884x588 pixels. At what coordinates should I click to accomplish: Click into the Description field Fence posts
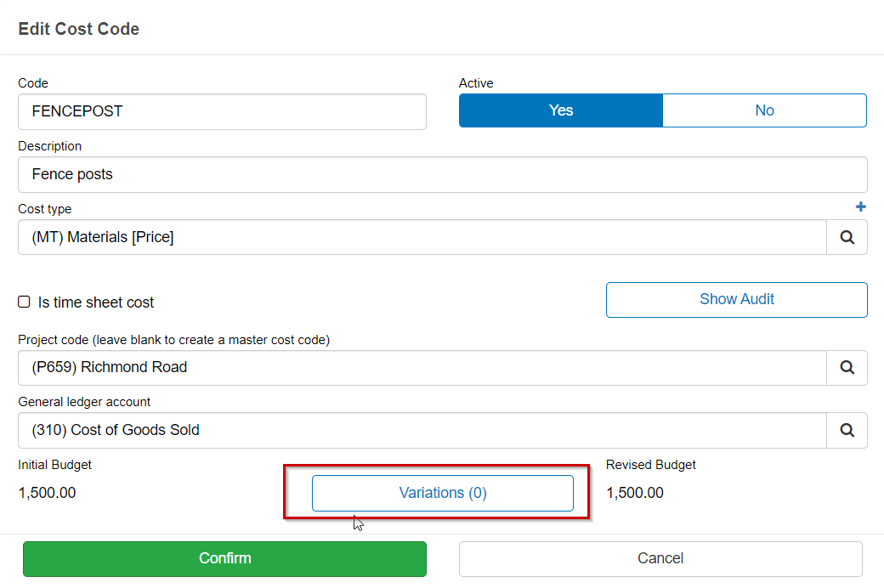point(442,175)
